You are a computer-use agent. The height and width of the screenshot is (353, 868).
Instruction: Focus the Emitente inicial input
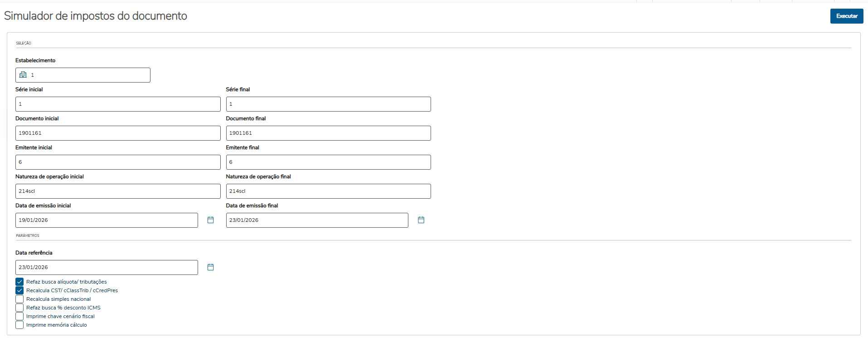click(118, 162)
